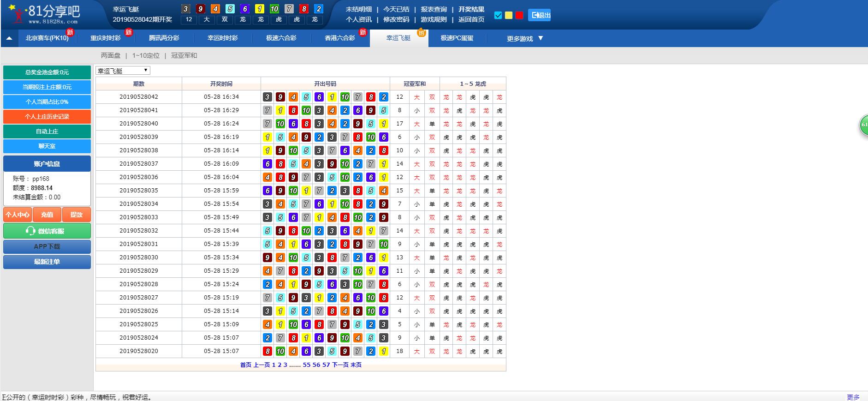This screenshot has width=868, height=401.
Task: Switch to 重庆时时彩 tab
Action: point(105,38)
